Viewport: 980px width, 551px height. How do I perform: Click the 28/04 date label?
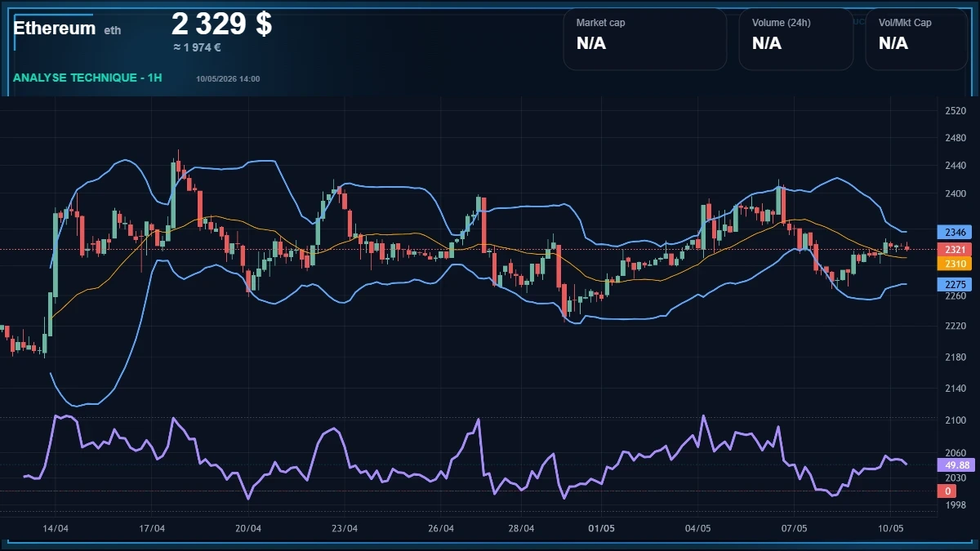521,528
